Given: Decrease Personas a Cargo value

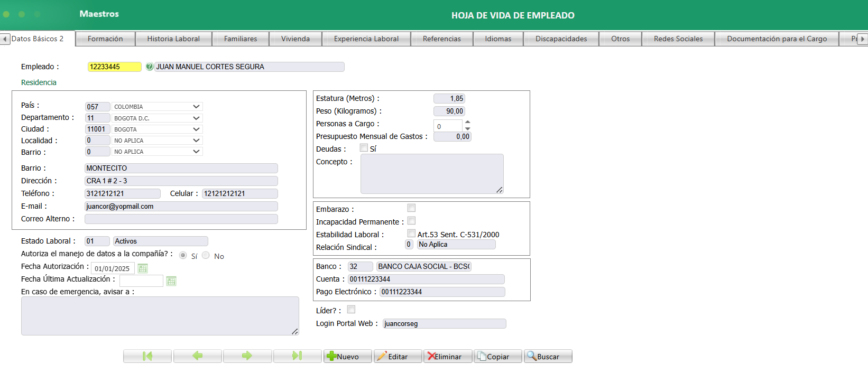Looking at the screenshot, I should click(x=467, y=129).
